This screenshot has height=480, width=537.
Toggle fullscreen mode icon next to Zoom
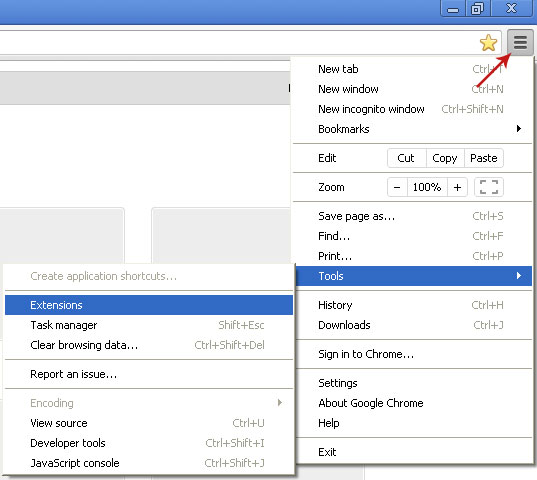pos(489,187)
